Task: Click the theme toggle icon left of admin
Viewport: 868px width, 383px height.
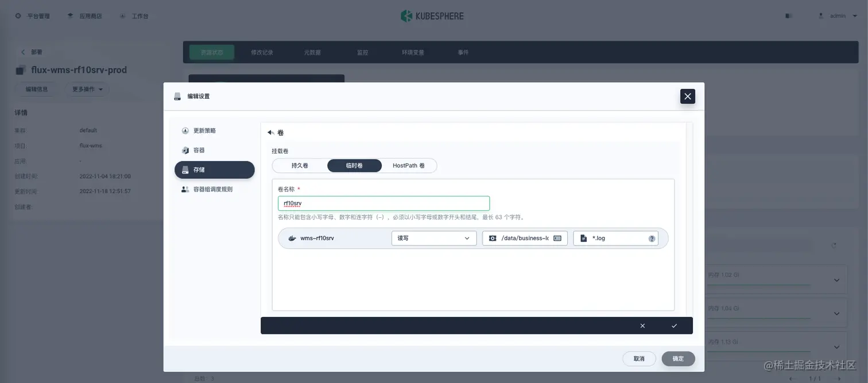Action: click(789, 16)
